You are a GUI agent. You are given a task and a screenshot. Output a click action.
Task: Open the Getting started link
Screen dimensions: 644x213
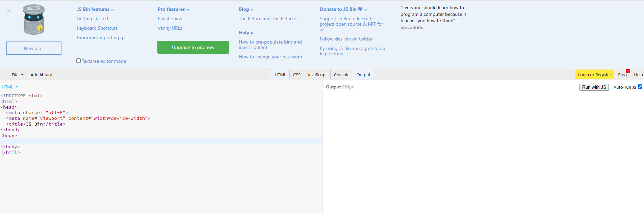(92, 19)
